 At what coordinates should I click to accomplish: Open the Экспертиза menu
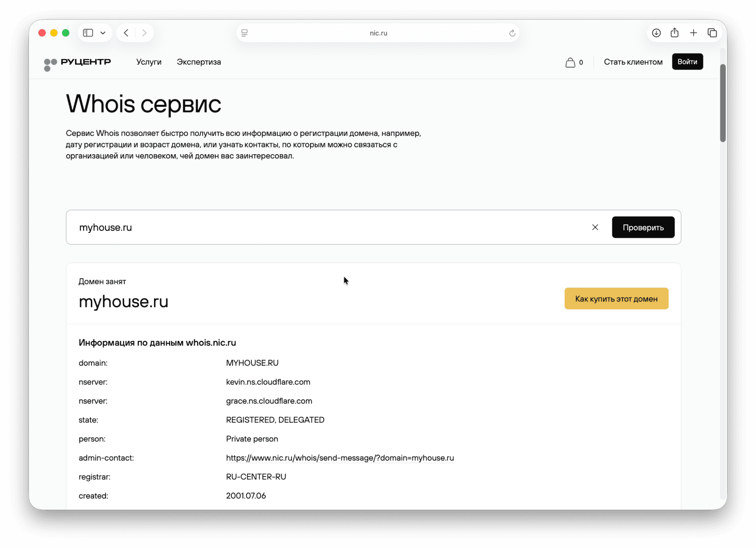[199, 62]
